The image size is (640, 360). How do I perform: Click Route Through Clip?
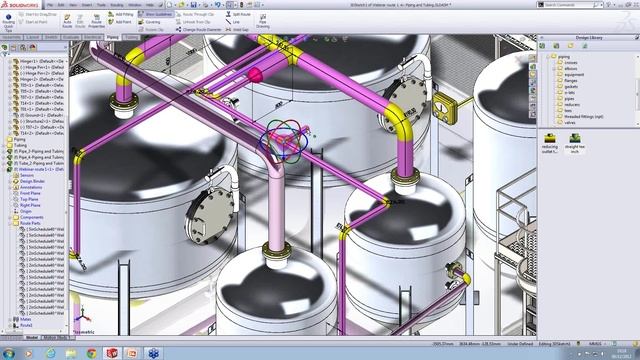pyautogui.click(x=196, y=14)
